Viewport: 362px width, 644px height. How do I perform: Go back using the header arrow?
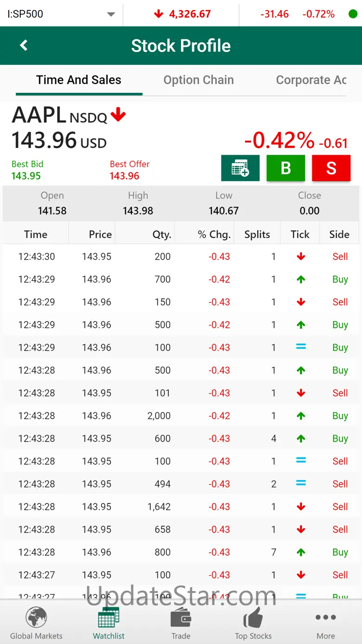pos(24,46)
